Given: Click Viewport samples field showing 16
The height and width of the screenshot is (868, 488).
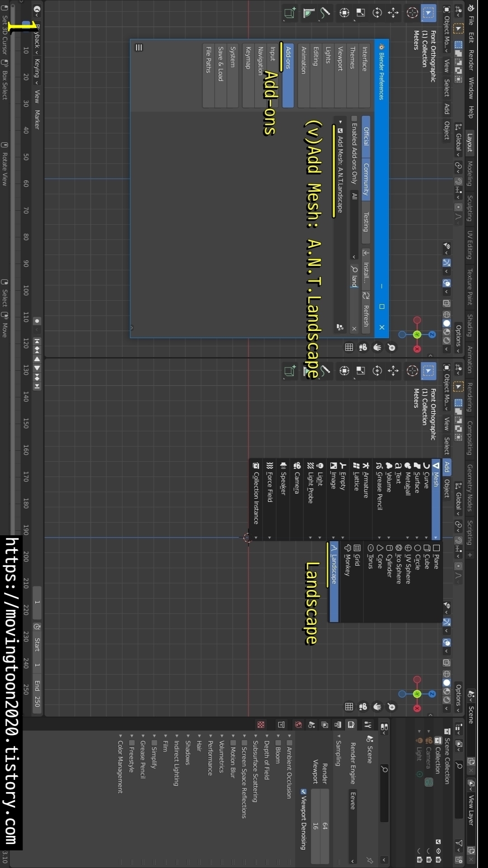Looking at the screenshot, I should pyautogui.click(x=315, y=826).
